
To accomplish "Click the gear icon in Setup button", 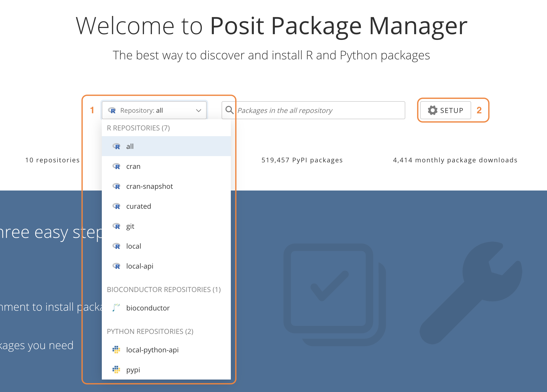I will (432, 110).
